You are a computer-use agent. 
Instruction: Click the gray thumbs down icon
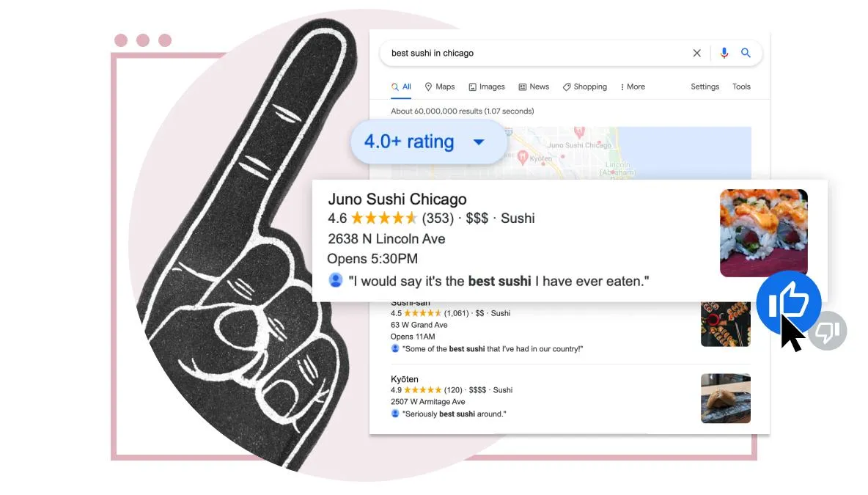coord(828,331)
